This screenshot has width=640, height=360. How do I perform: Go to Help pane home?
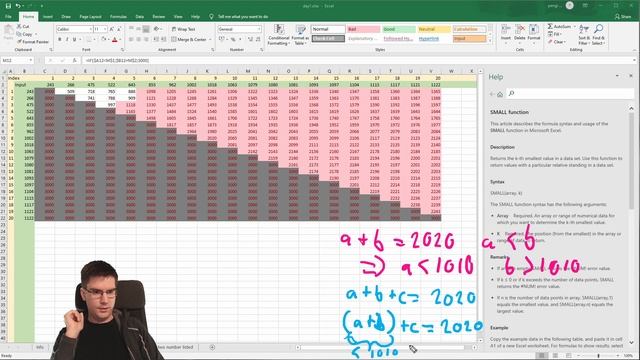tap(500, 94)
